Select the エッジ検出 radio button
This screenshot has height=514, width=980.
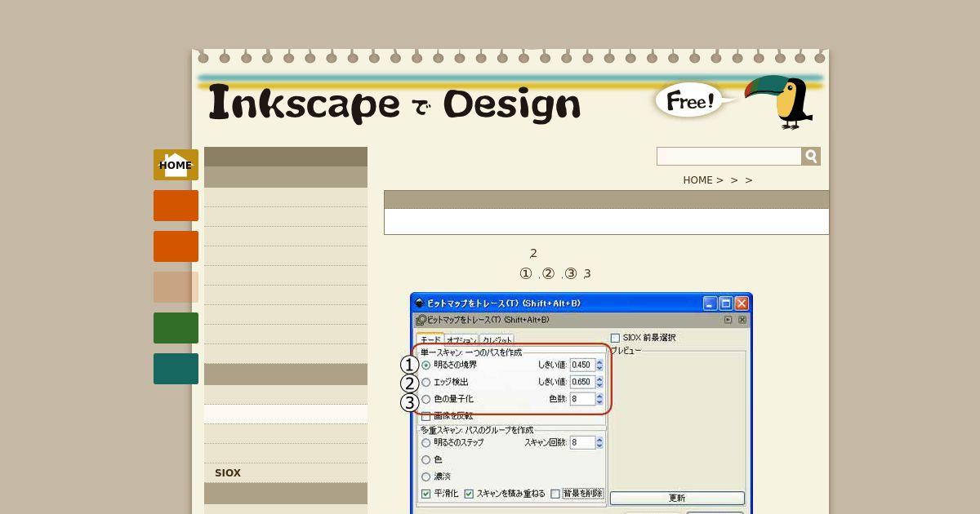coord(425,382)
